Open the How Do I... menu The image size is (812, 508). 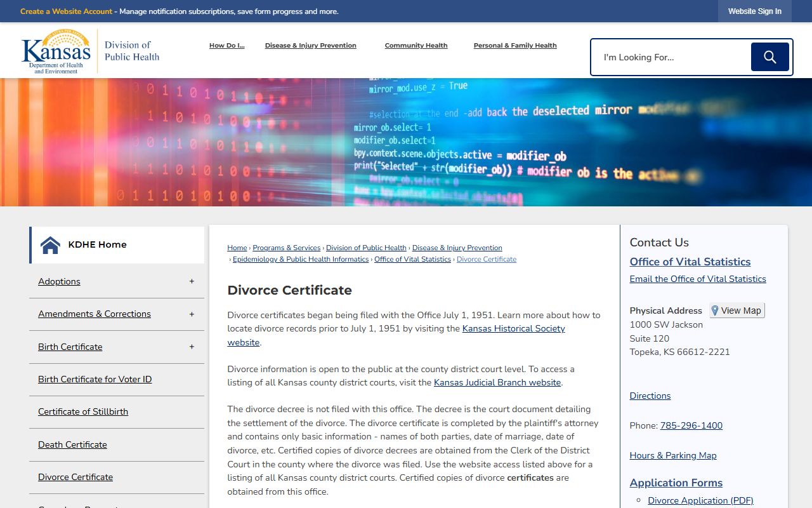(226, 46)
